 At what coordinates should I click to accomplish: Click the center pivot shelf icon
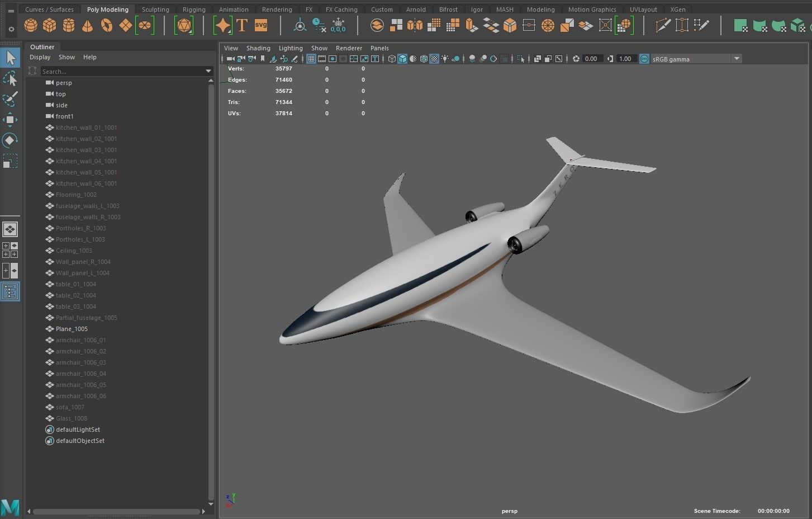coord(300,26)
